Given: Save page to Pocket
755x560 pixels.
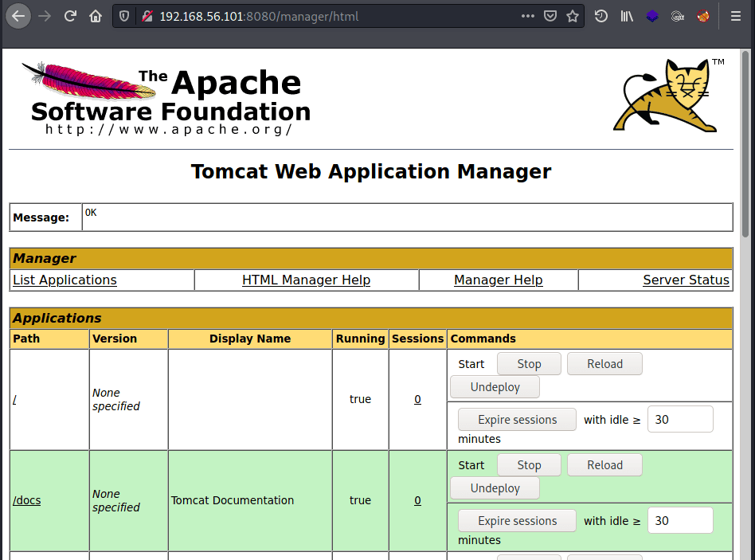Looking at the screenshot, I should [550, 17].
